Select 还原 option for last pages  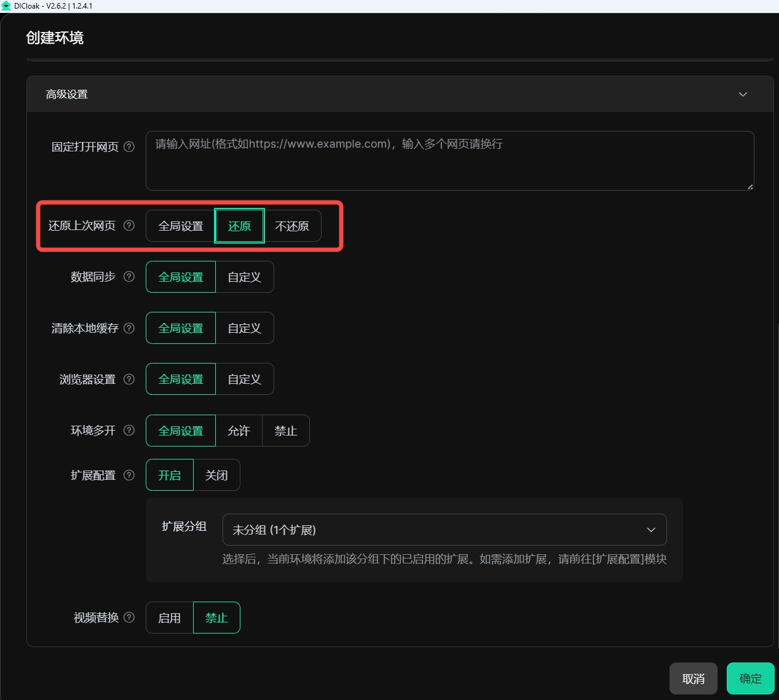tap(239, 226)
